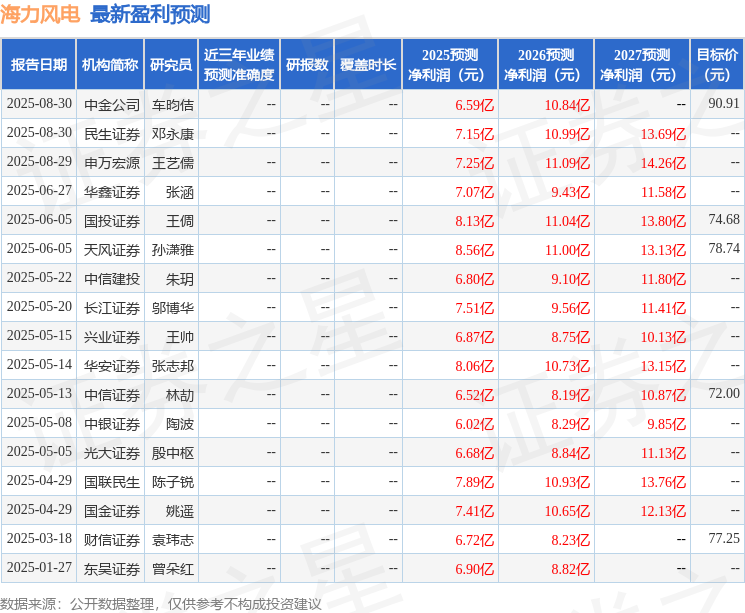Select institution 中信建投

pyautogui.click(x=112, y=279)
